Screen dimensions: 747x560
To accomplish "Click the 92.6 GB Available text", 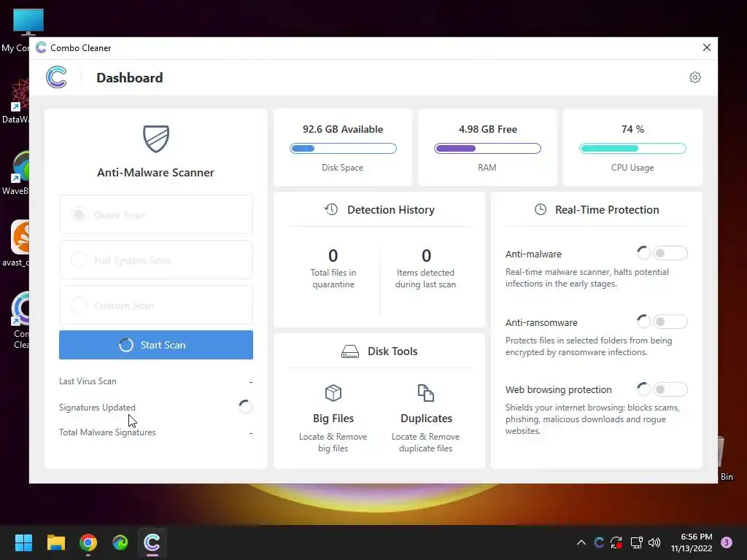I will [x=343, y=129].
